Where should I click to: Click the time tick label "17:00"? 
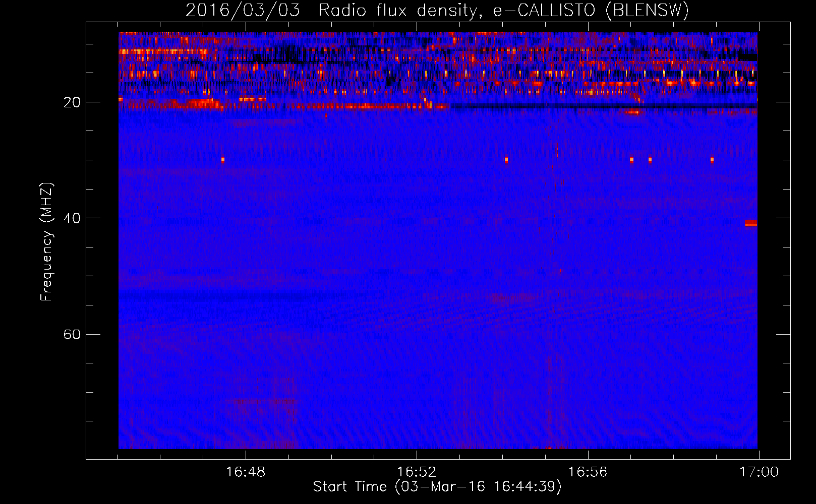759,472
